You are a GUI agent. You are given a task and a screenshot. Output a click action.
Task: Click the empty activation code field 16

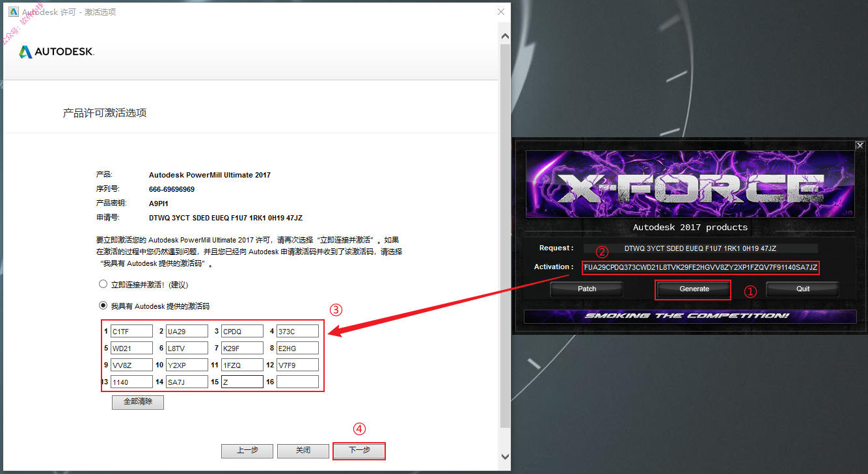pos(297,382)
